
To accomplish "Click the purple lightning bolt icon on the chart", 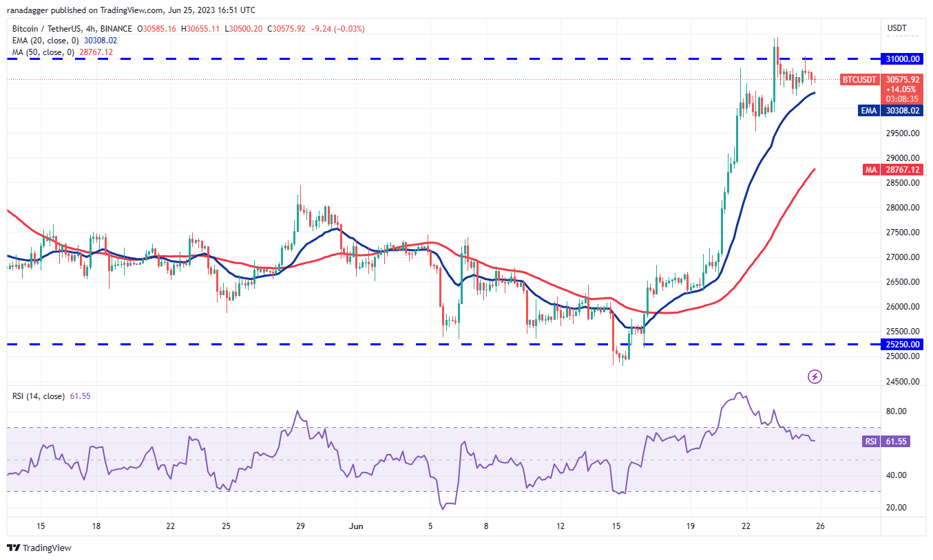I will click(x=815, y=376).
